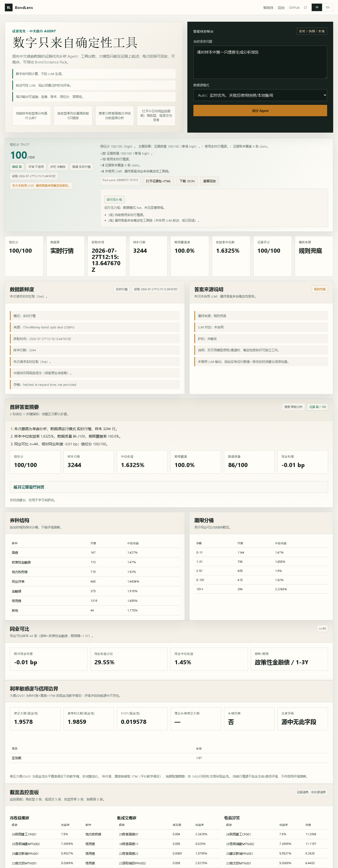Click the 3-5Y row in 期限分桶
The width and height of the screenshot is (338, 868).
[x=261, y=571]
